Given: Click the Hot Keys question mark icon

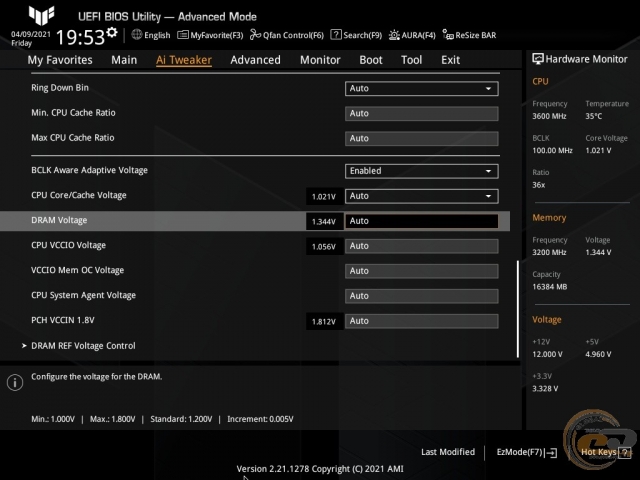Looking at the screenshot, I should (x=624, y=452).
